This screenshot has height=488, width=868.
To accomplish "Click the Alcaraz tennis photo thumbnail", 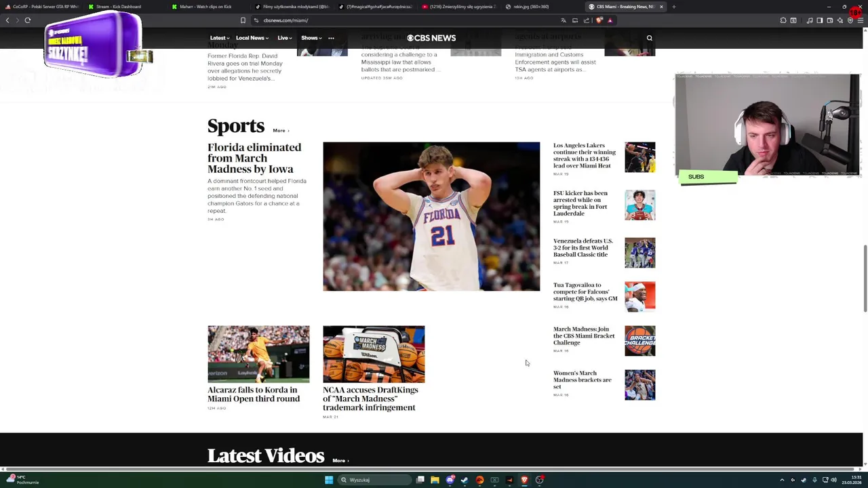I will coord(258,354).
